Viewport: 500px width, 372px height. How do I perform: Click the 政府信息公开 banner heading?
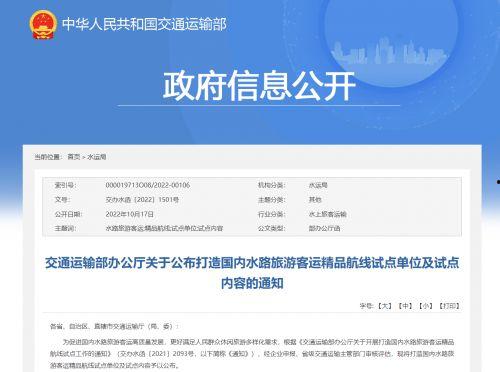tap(259, 86)
